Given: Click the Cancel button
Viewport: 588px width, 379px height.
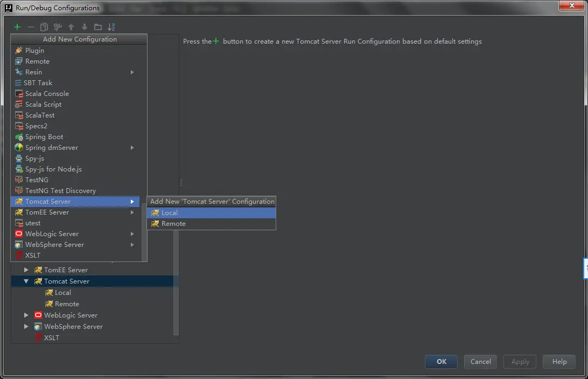Looking at the screenshot, I should 480,361.
